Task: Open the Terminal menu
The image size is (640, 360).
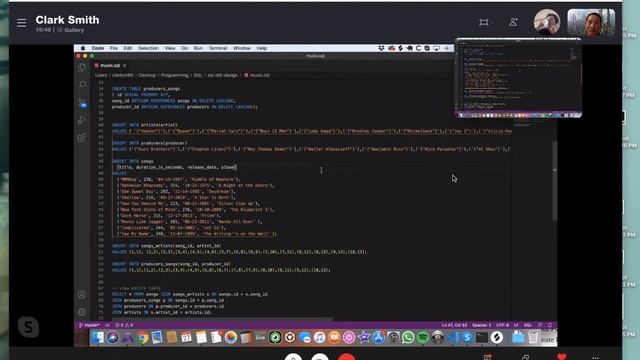Action: (x=218, y=48)
